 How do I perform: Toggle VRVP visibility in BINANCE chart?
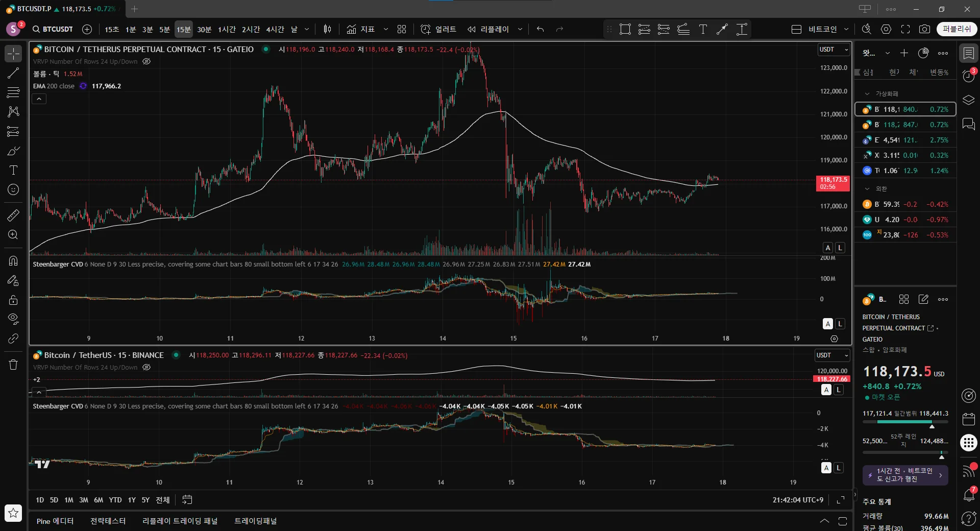[x=146, y=367]
